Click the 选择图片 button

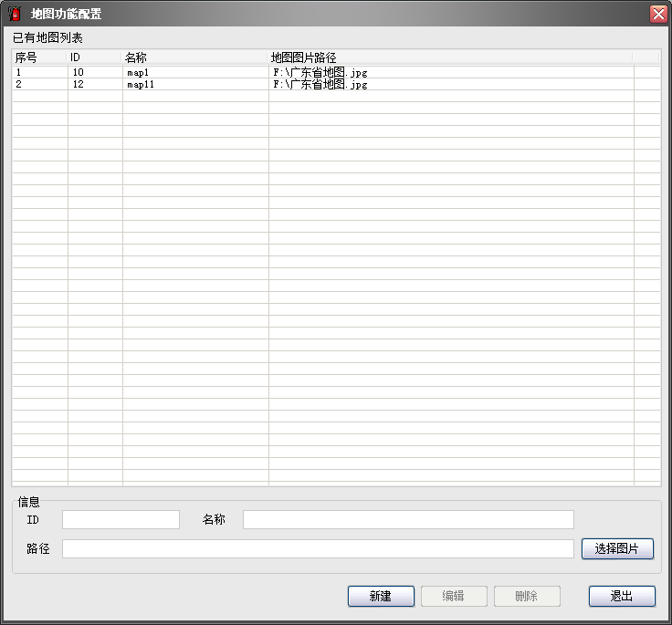coord(617,548)
